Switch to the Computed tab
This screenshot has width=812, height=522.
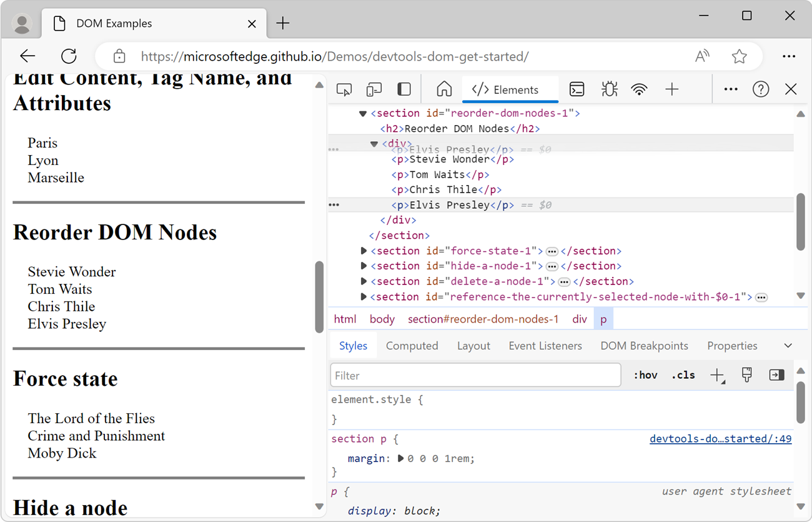click(x=412, y=345)
